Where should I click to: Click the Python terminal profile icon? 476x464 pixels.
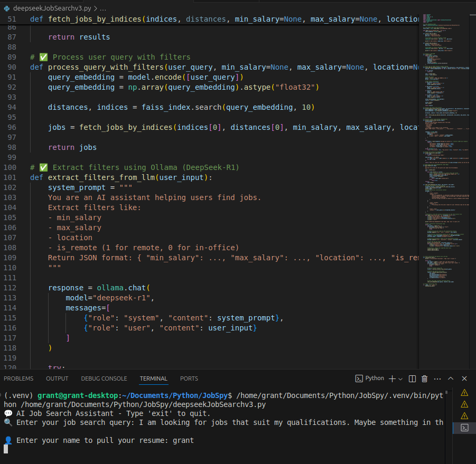(x=359, y=378)
